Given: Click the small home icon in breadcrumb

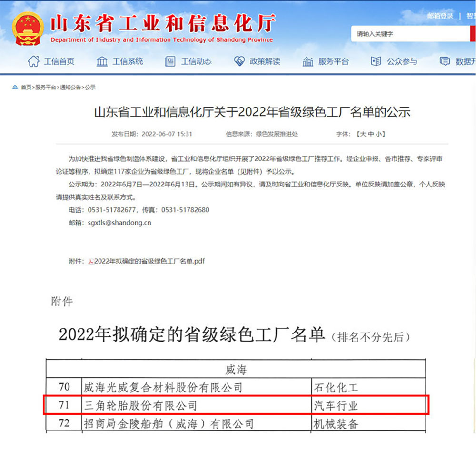Looking at the screenshot, I should (x=15, y=88).
